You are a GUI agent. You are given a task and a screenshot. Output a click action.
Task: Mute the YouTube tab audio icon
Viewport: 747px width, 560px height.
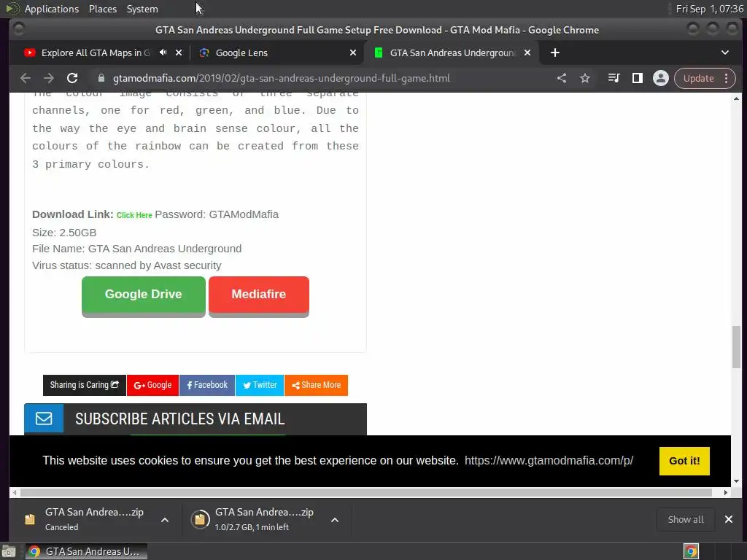163,52
